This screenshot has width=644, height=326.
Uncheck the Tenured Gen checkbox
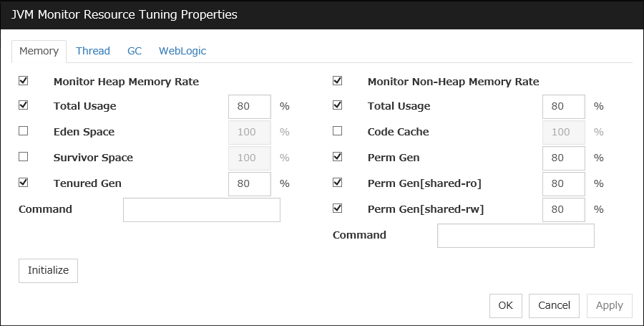click(24, 183)
